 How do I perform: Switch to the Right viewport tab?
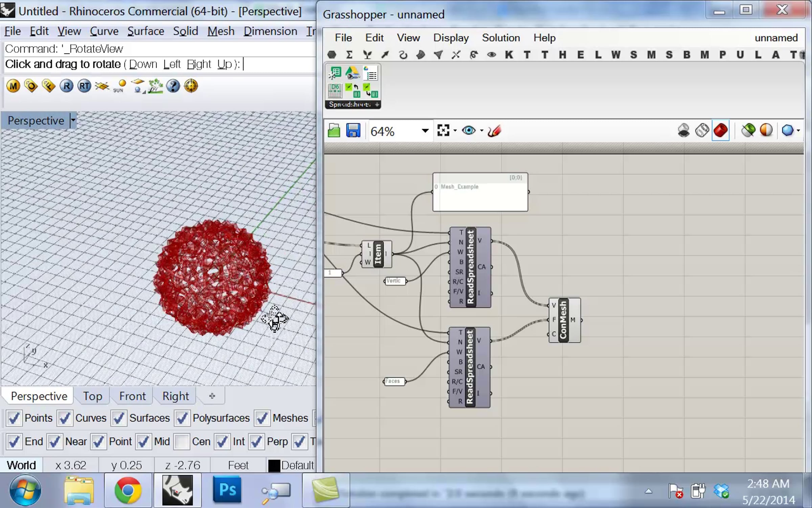[x=175, y=396]
